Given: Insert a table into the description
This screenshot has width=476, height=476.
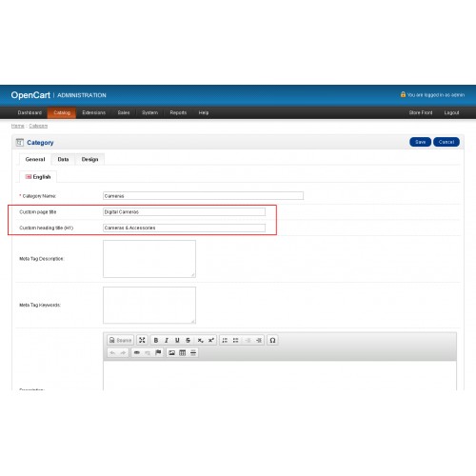Looking at the screenshot, I should tap(183, 353).
